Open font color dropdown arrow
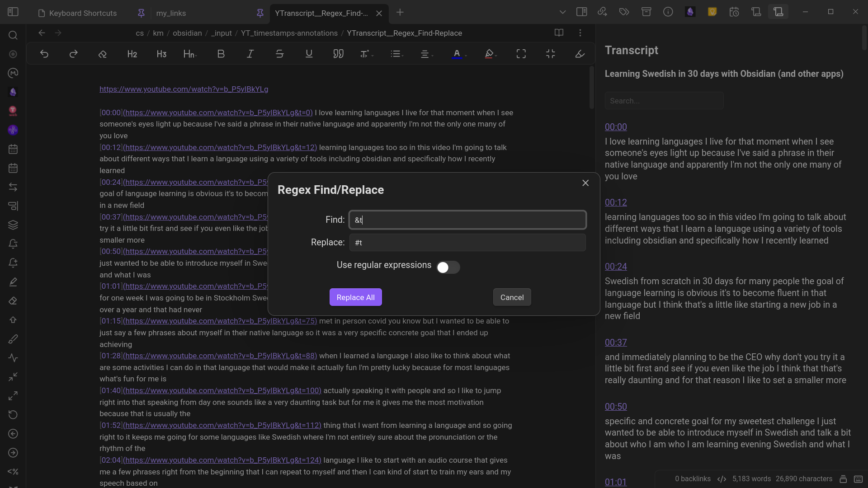 coord(466,55)
